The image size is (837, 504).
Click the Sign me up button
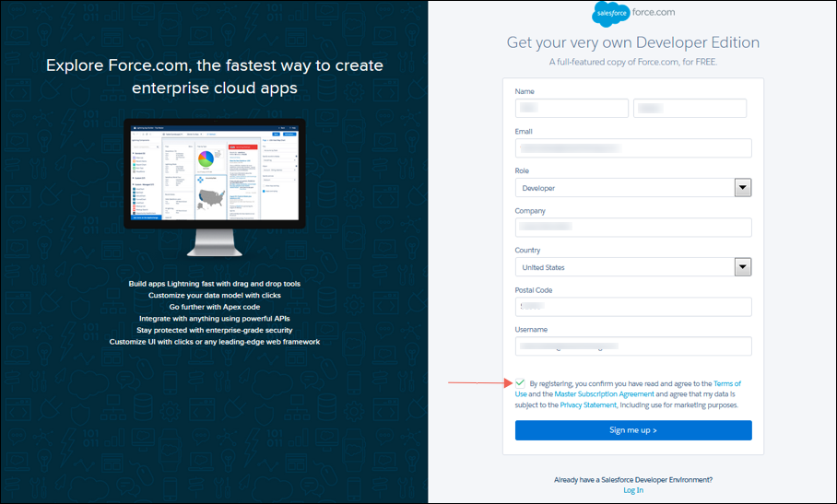pos(633,430)
